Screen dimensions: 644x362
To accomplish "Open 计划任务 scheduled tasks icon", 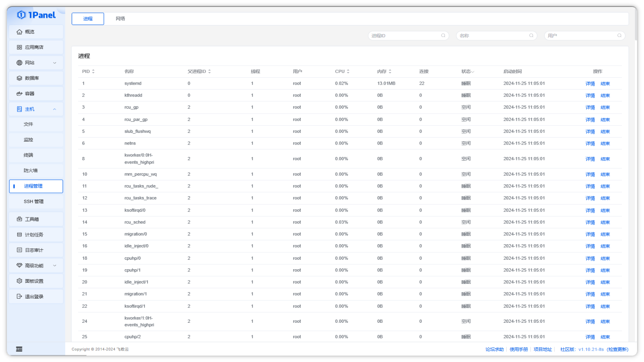I will click(x=19, y=235).
